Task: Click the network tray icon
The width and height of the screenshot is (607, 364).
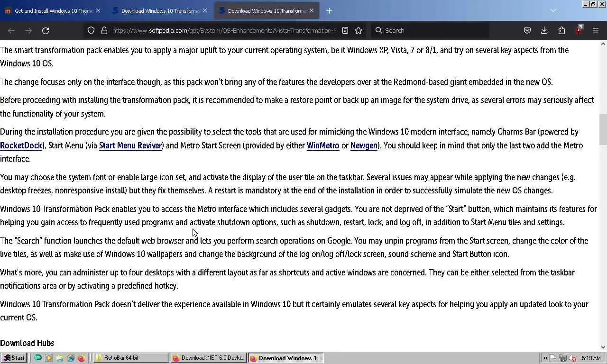Action: pyautogui.click(x=563, y=358)
